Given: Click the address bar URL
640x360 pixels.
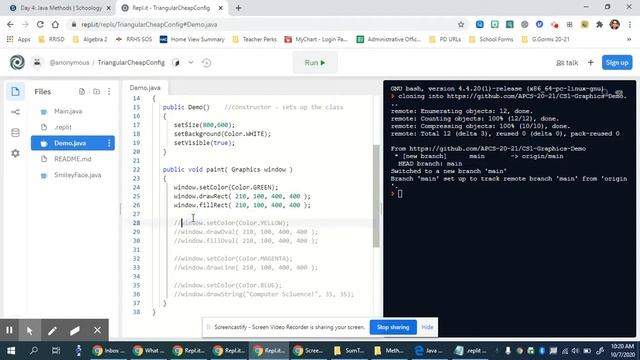Looking at the screenshot, I should (x=149, y=24).
